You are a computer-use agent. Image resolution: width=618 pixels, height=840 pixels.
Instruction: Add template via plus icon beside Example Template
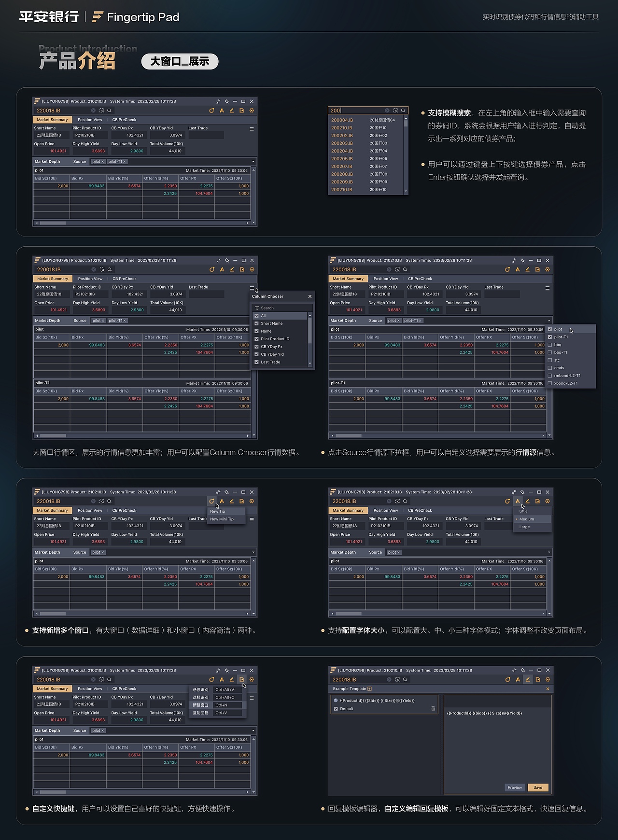pos(370,689)
